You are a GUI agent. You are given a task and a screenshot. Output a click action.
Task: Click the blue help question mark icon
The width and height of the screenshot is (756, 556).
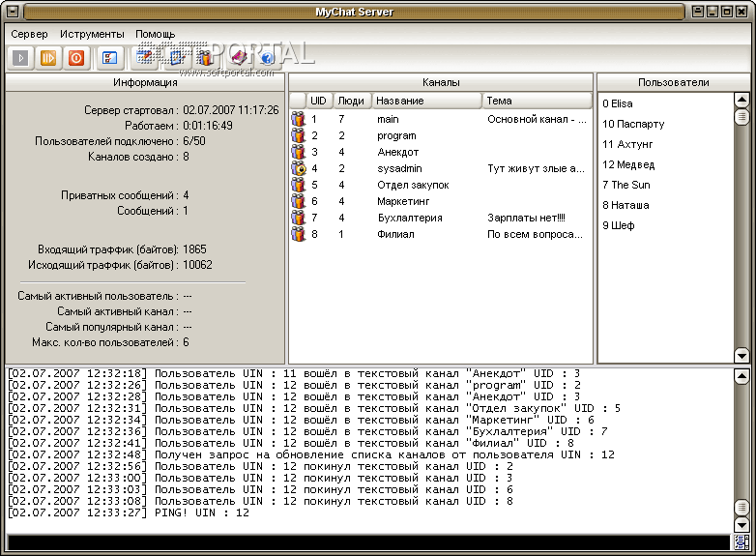point(268,58)
